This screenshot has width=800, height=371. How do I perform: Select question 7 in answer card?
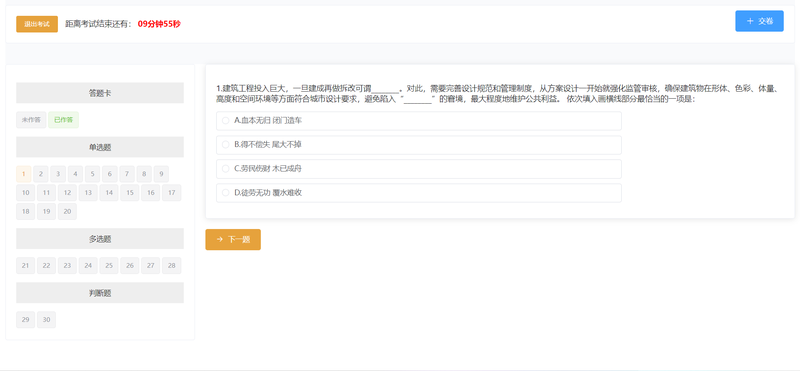pos(127,174)
